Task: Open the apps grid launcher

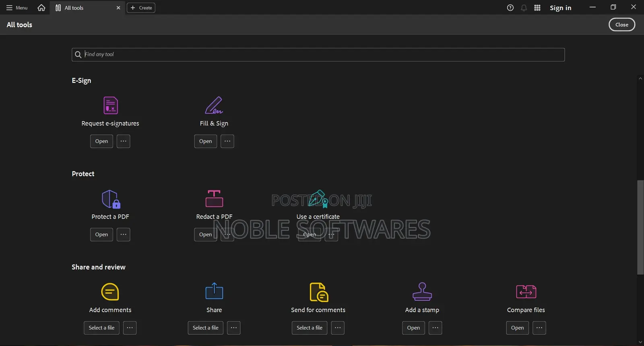Action: tap(537, 8)
